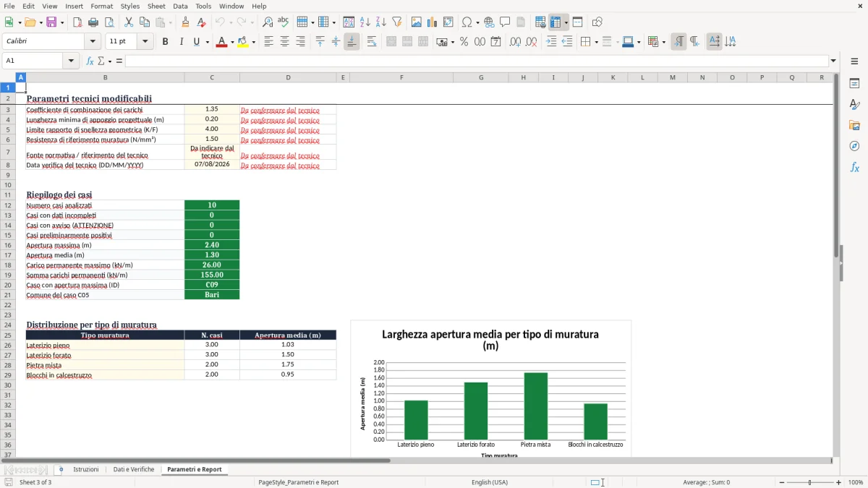868x488 pixels.
Task: Open the sidebar Gallery panel
Action: tap(854, 125)
